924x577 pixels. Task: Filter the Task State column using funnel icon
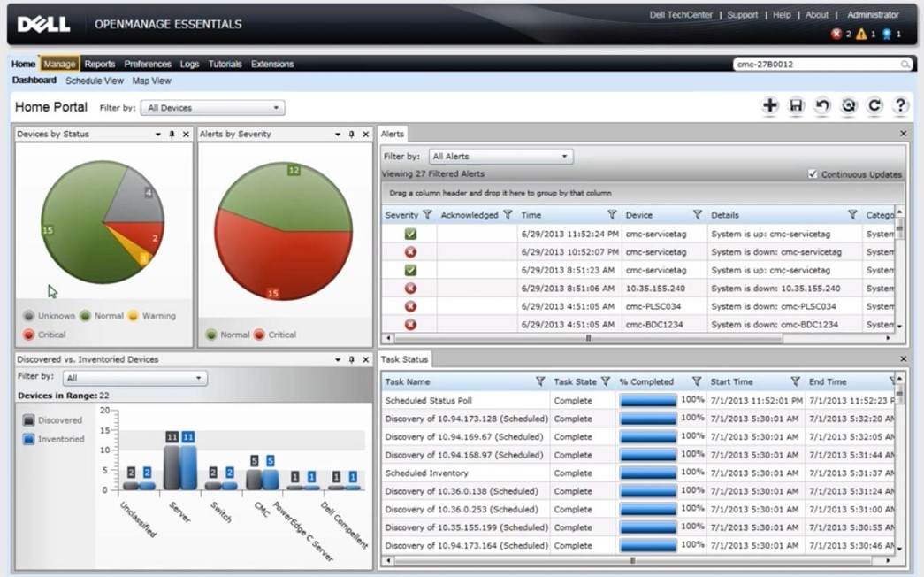pyautogui.click(x=606, y=382)
